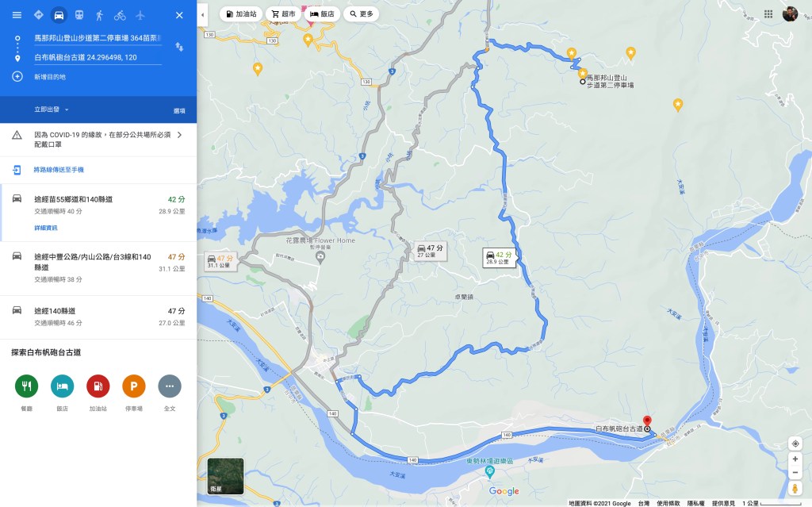Image resolution: width=812 pixels, height=507 pixels.
Task: Click 詳細資訊 link for first route
Action: click(x=45, y=228)
